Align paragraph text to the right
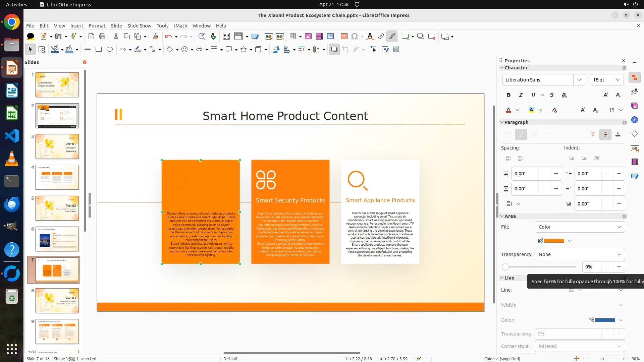644x362 pixels. pyautogui.click(x=533, y=134)
